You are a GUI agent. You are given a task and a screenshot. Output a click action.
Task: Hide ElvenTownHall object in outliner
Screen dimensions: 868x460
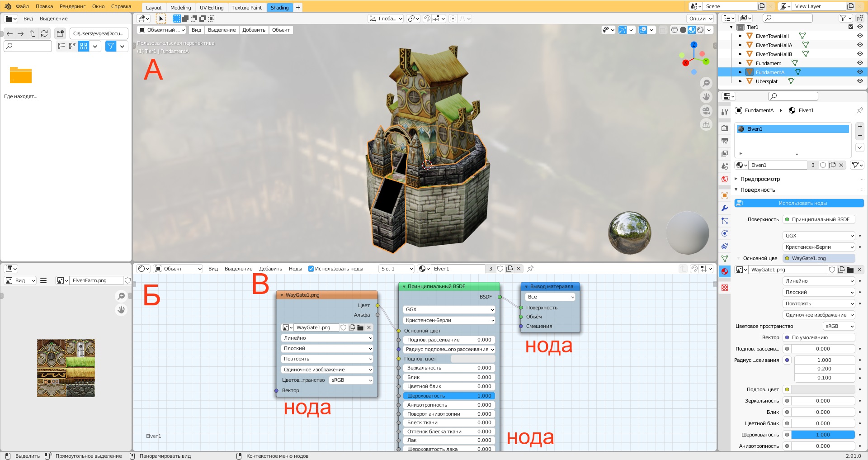(860, 36)
